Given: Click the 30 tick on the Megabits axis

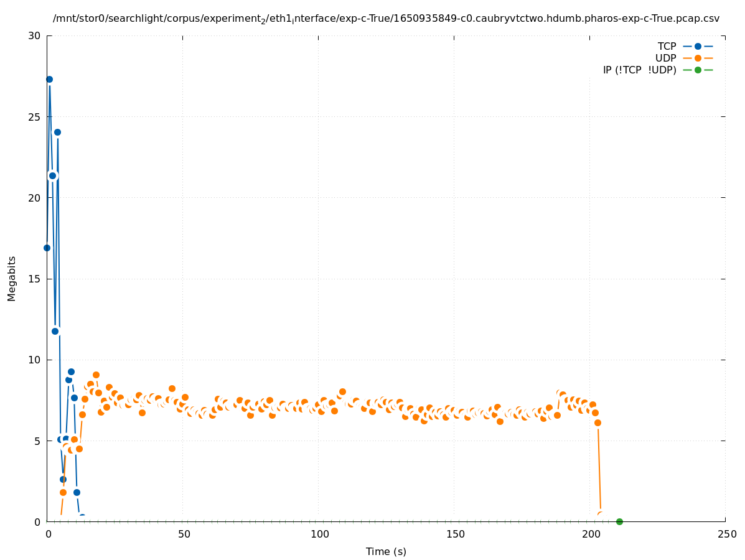Looking at the screenshot, I should [x=34, y=35].
